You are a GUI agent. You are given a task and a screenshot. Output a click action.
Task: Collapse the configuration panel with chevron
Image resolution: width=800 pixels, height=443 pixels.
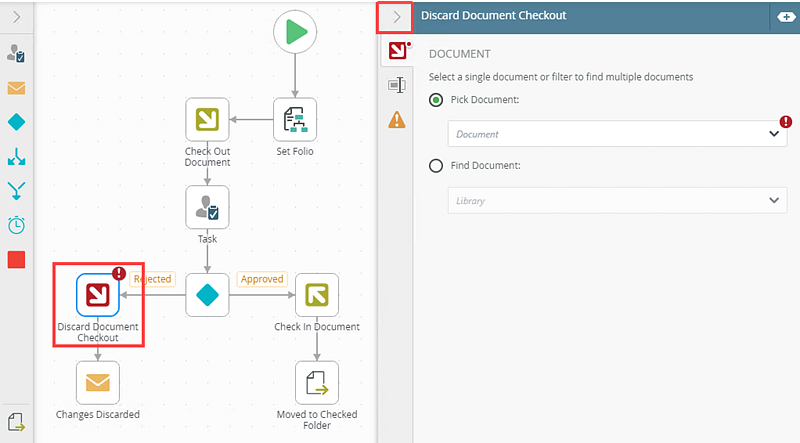tap(396, 16)
